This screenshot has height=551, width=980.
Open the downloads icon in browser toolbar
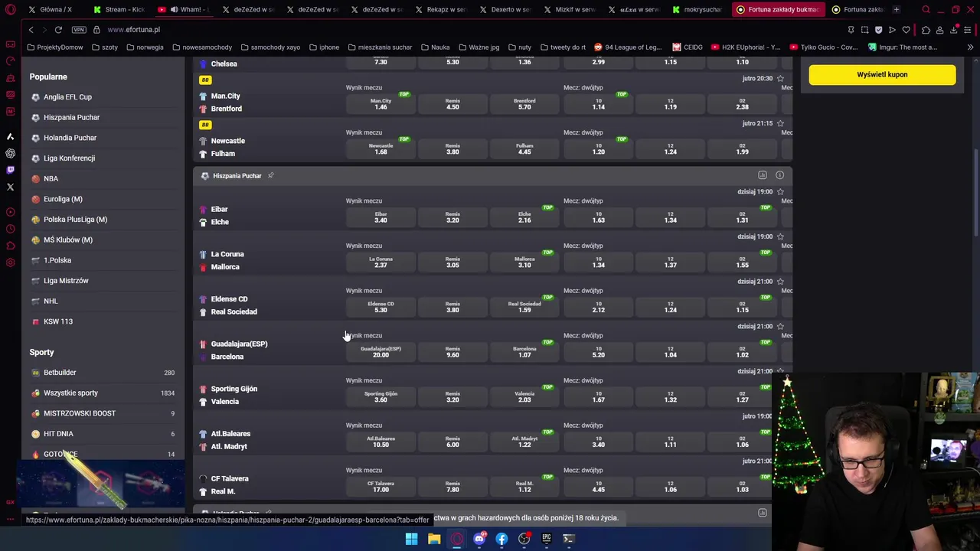tap(954, 30)
